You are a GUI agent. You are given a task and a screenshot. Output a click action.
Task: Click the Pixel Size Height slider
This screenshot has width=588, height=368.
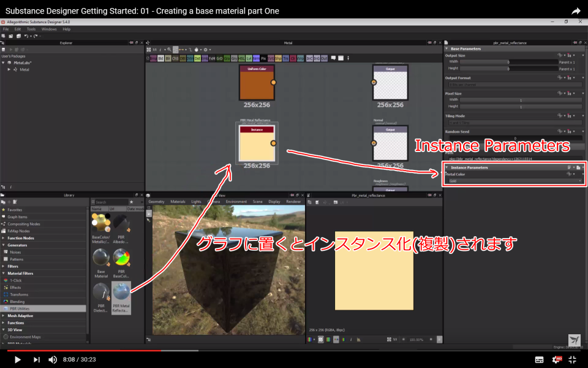tap(521, 107)
